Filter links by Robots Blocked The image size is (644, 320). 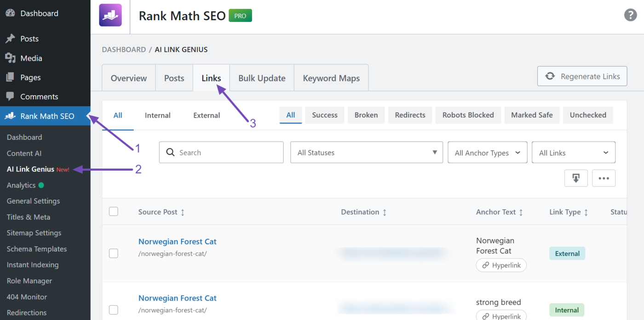(x=468, y=115)
